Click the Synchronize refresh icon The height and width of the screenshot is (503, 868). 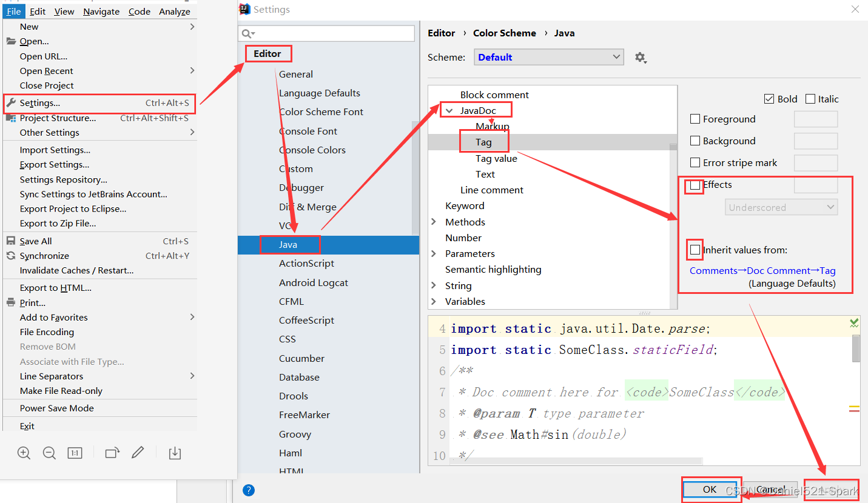[11, 256]
